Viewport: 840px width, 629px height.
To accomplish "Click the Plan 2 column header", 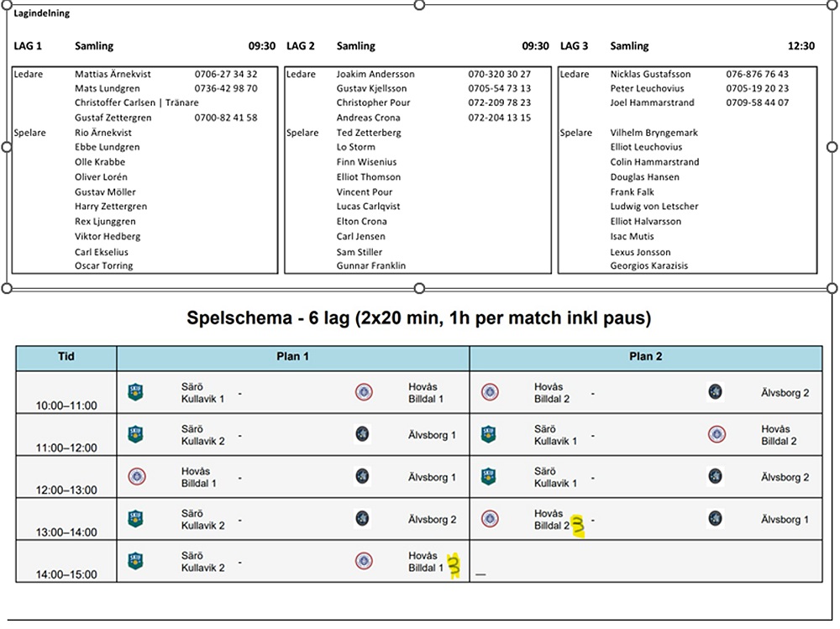I will [645, 356].
